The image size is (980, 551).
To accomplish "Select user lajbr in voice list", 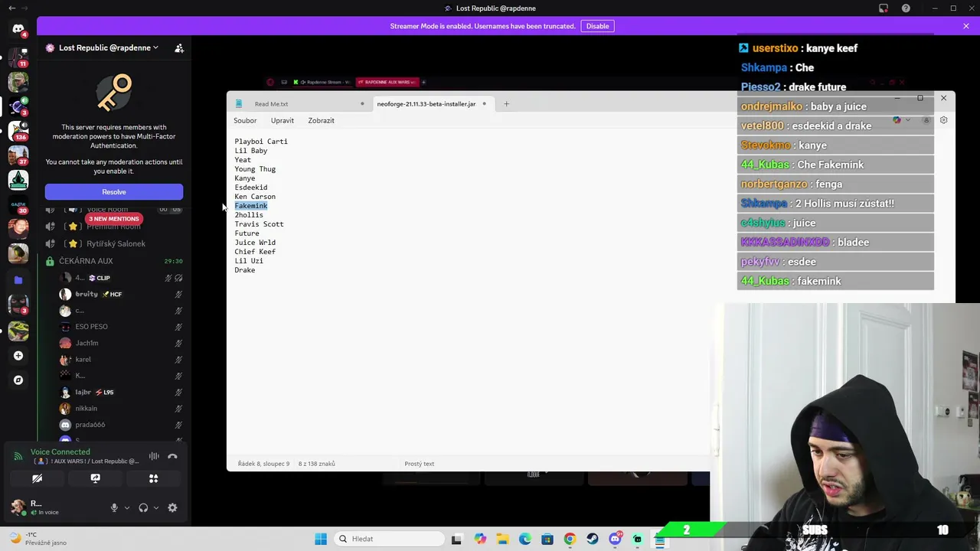I will (x=83, y=392).
